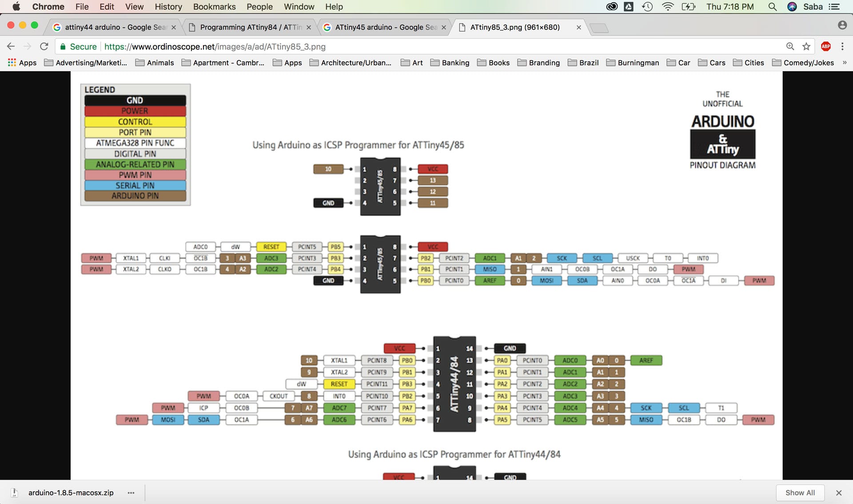Click the browser Back arrow
Screen dimensions: 853x504
[x=11, y=46]
